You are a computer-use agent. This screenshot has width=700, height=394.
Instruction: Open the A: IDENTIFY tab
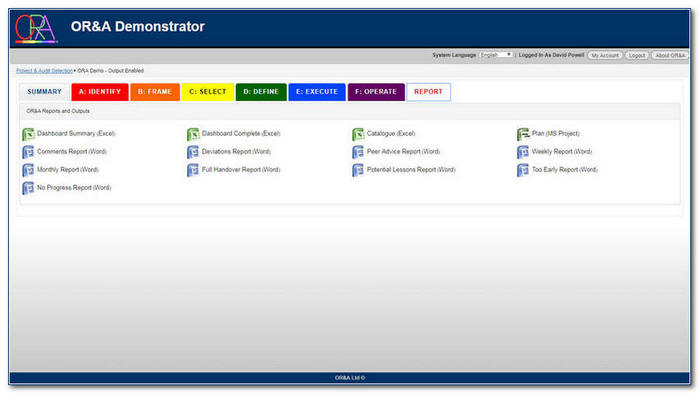(100, 92)
